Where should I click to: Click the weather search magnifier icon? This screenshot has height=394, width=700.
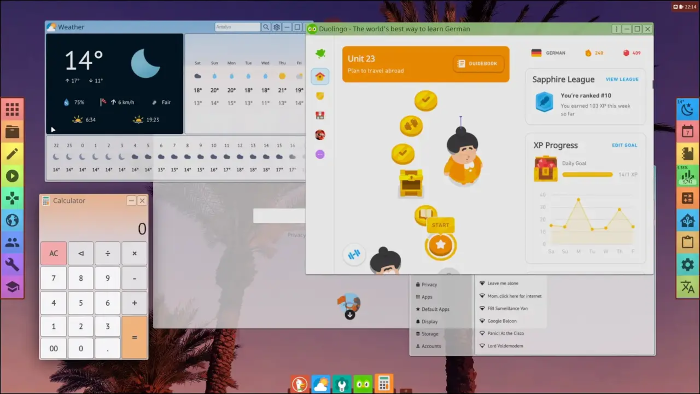click(x=266, y=27)
